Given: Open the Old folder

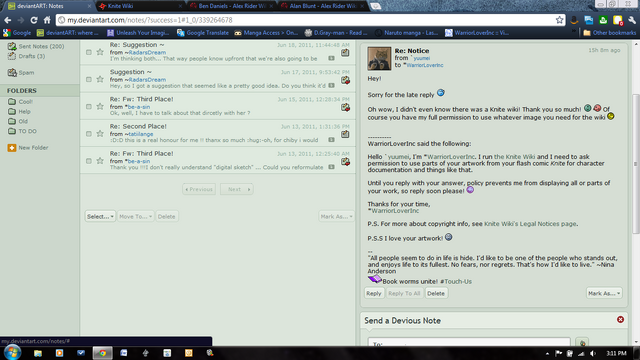Looking at the screenshot, I should pyautogui.click(x=23, y=121).
